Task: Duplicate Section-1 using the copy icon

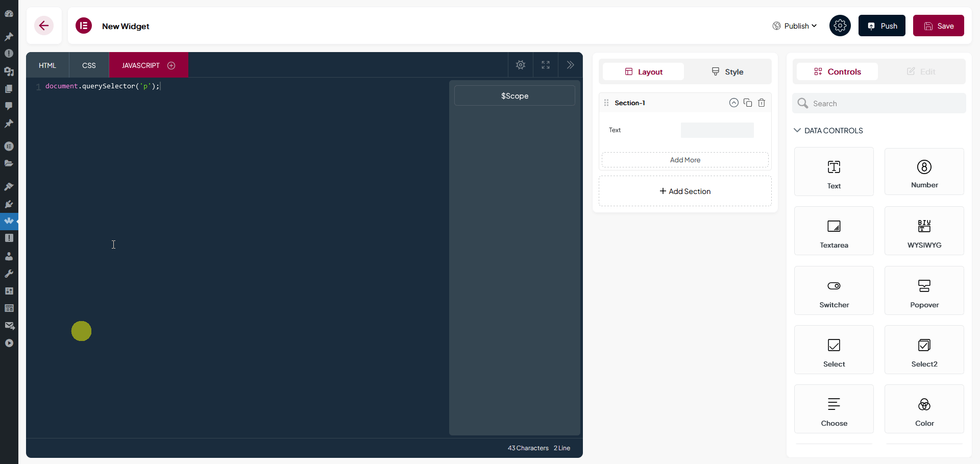Action: (748, 103)
